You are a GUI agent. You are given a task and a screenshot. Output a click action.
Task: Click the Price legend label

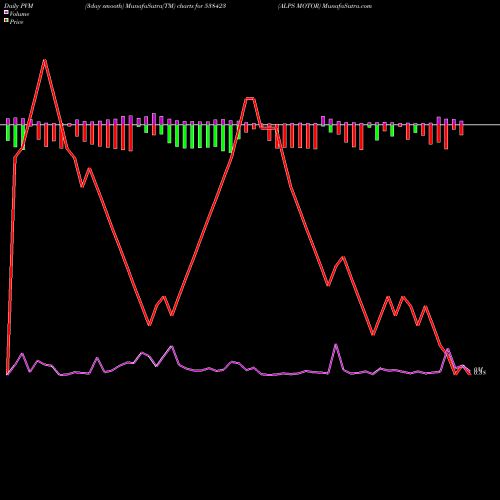click(16, 22)
